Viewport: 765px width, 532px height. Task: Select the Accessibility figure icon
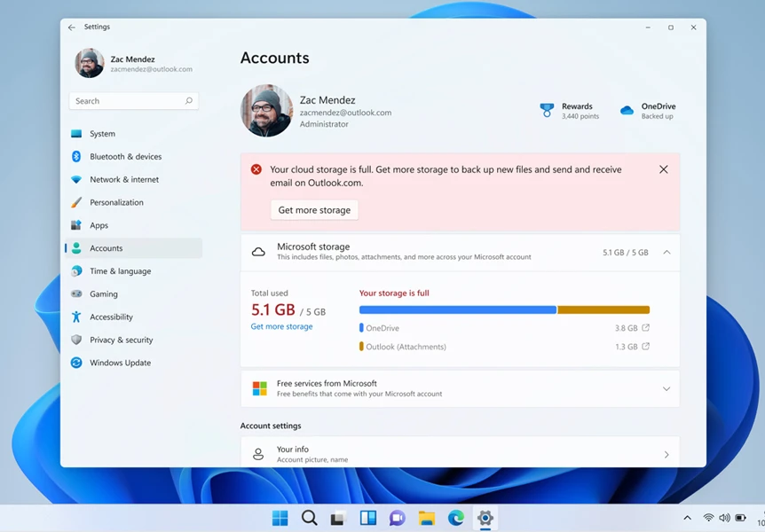tap(76, 317)
